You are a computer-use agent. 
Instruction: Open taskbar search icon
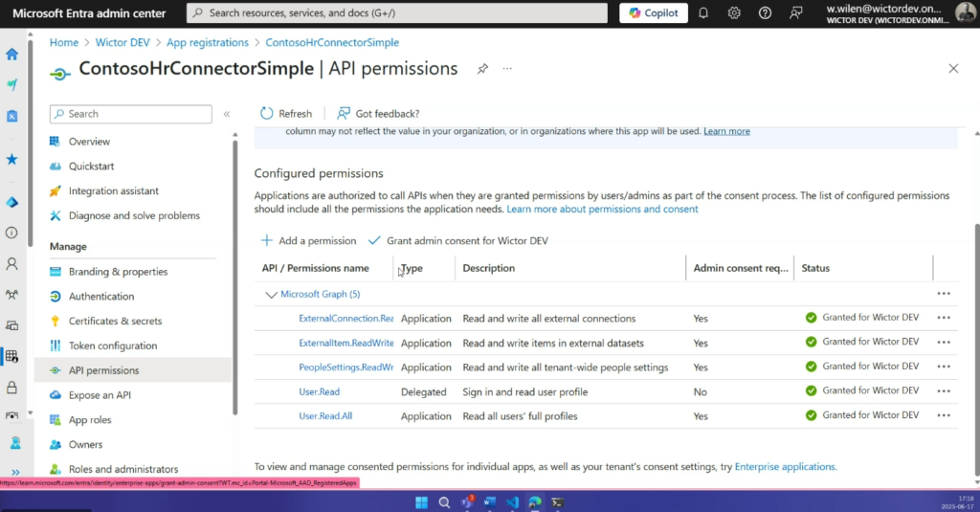tap(444, 502)
